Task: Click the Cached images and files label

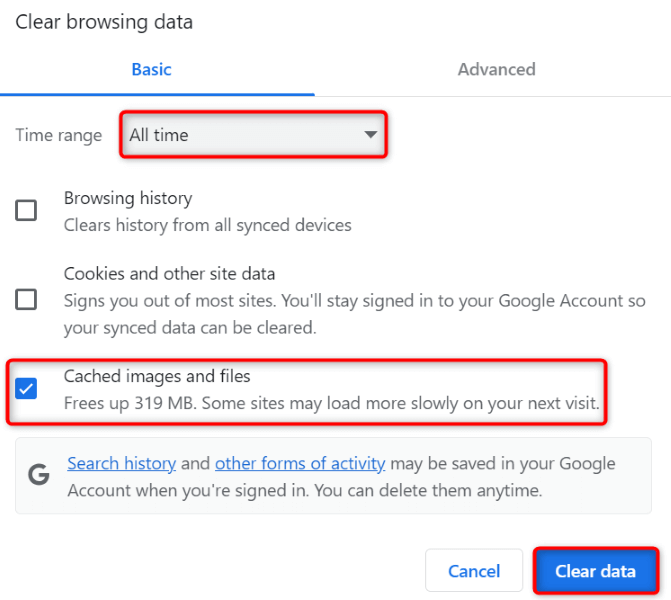Action: 157,376
